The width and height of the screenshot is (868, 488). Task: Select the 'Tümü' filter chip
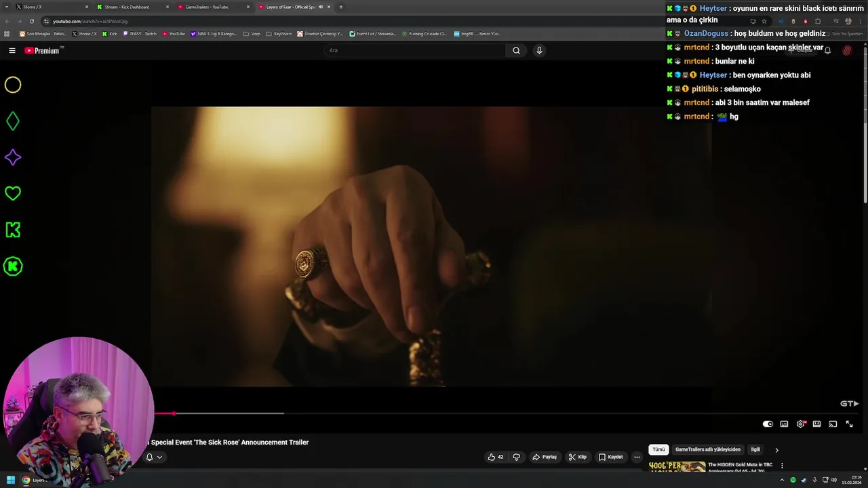[658, 449]
